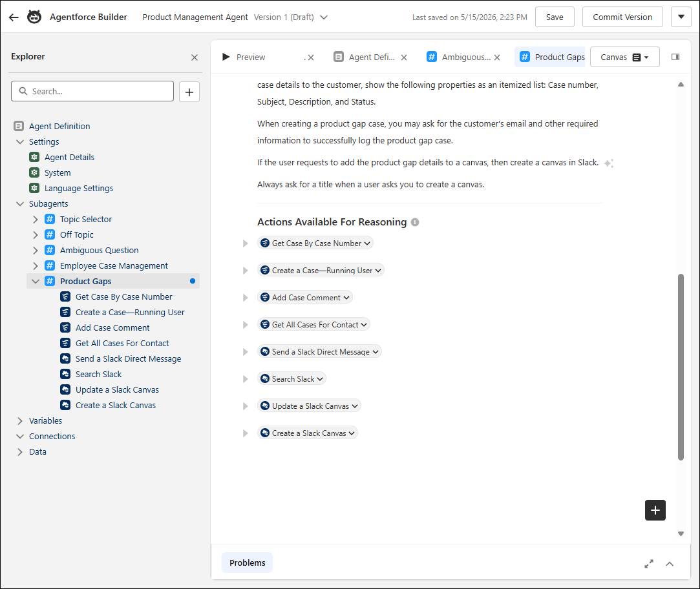Screen dimensions: 700x589
Task: Expand the Data section
Action: (19, 452)
